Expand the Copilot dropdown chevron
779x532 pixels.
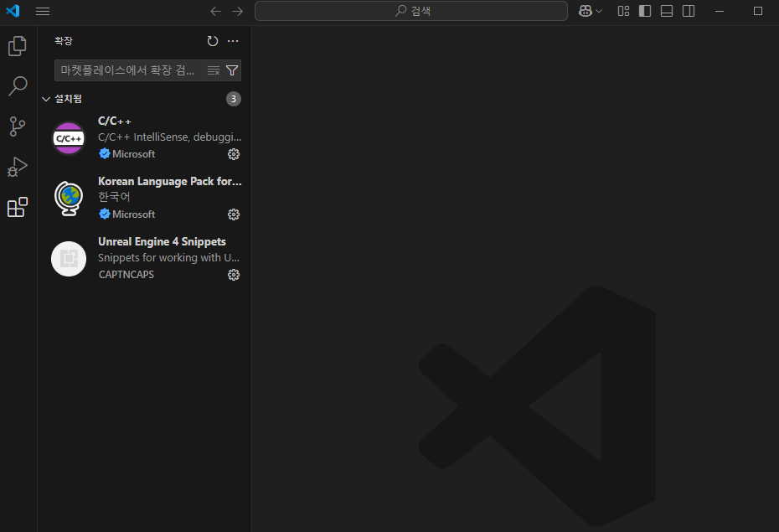click(x=599, y=11)
